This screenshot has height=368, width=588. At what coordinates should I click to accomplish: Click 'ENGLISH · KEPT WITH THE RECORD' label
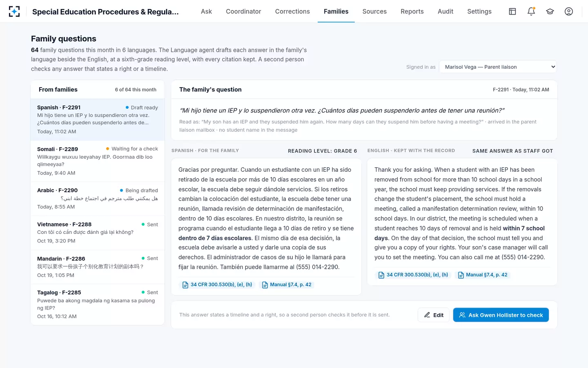[x=411, y=150]
